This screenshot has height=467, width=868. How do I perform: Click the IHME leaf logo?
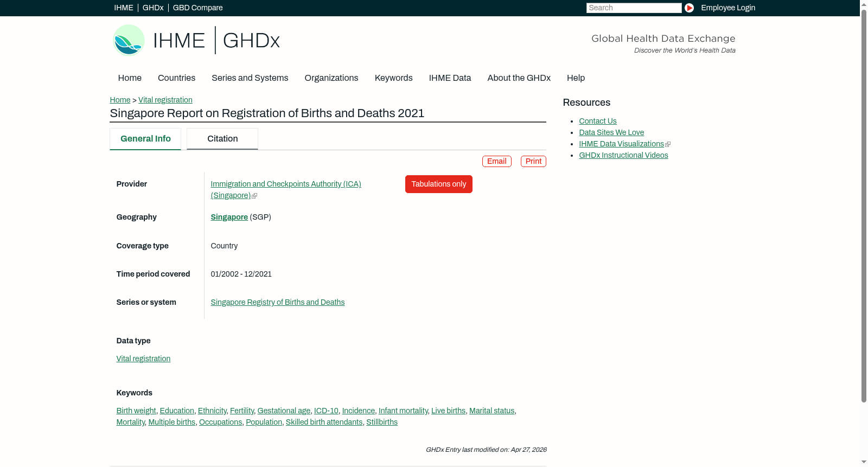click(x=129, y=40)
